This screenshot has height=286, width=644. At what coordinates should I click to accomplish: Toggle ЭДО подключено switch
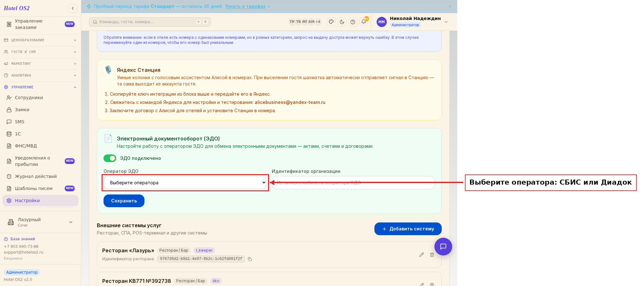coord(110,158)
